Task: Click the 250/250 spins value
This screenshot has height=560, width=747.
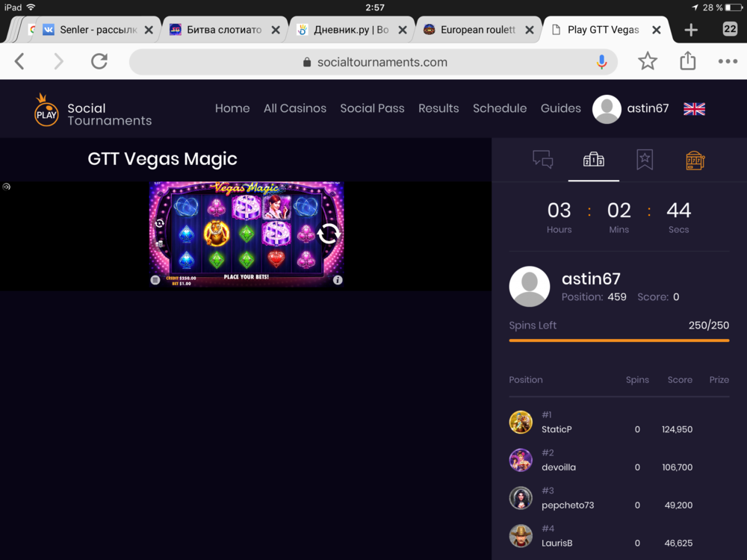Action: 708,326
